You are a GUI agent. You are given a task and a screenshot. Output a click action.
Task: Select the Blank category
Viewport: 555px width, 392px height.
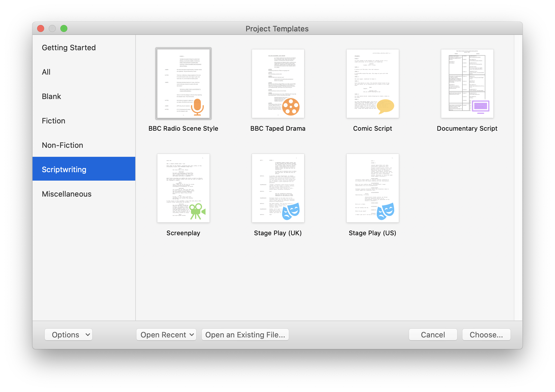point(51,96)
